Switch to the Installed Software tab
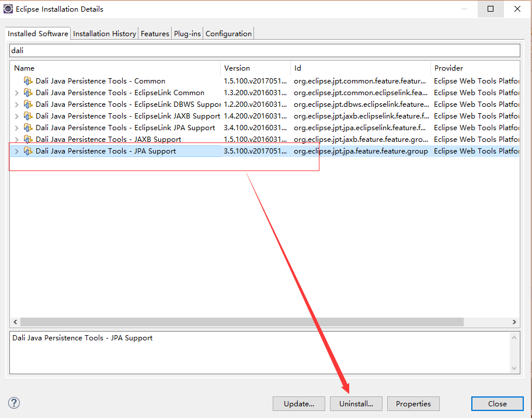 38,34
